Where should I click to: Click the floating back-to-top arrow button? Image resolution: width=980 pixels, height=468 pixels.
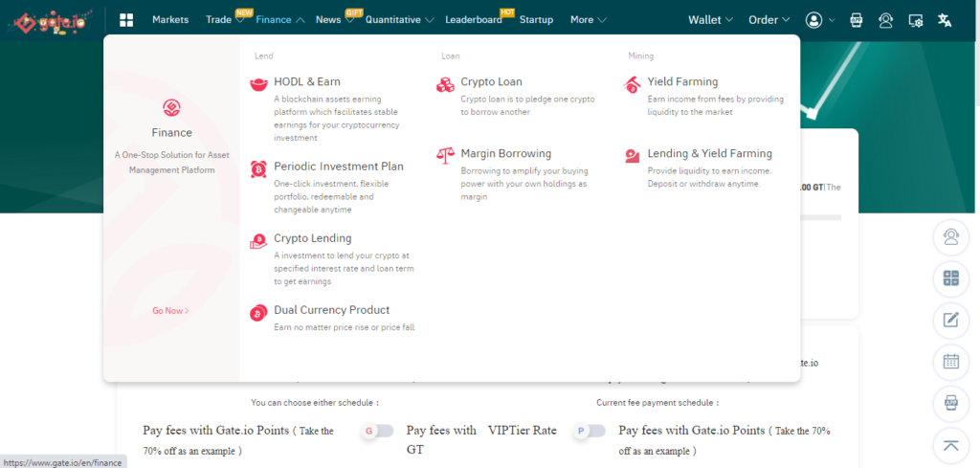pyautogui.click(x=951, y=445)
